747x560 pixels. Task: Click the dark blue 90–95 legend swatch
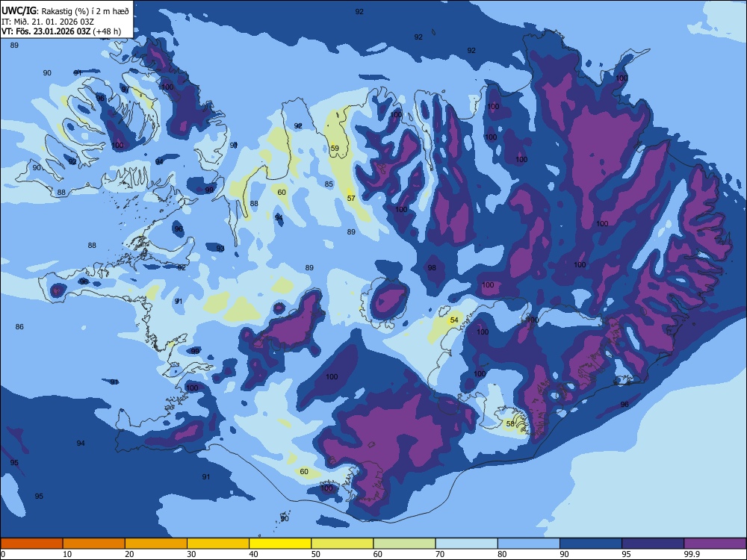coord(591,544)
